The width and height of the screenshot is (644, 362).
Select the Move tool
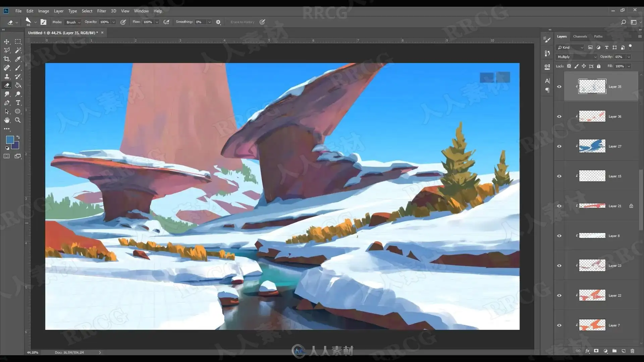(7, 42)
